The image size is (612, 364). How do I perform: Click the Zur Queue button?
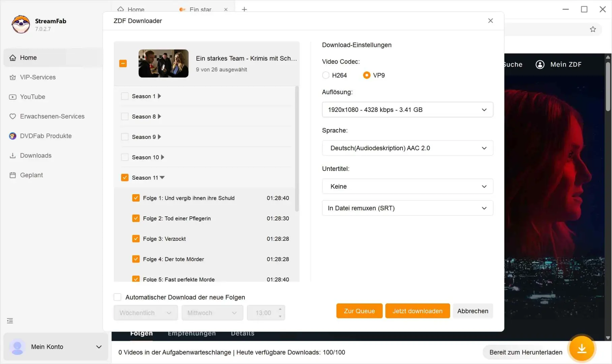[x=359, y=311]
